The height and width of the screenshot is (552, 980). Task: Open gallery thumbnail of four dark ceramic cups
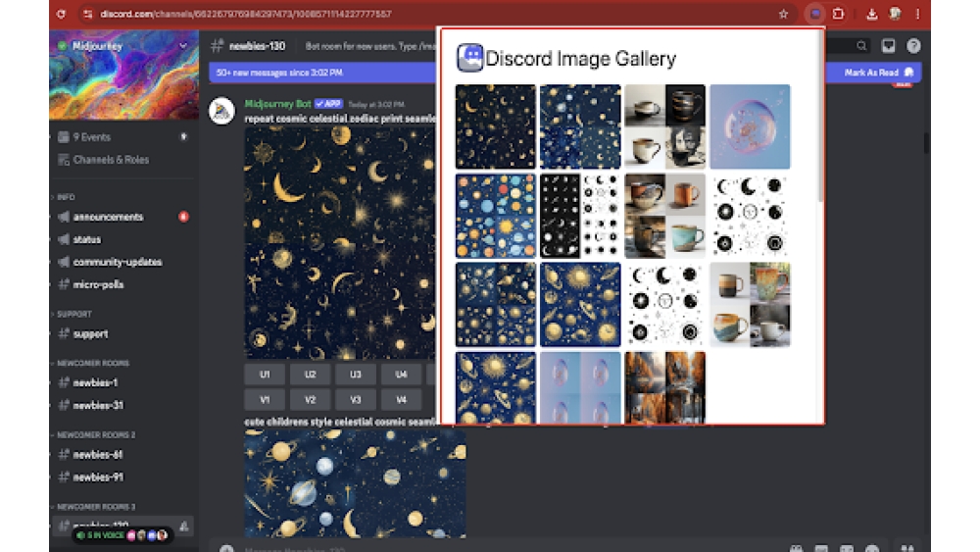point(665,126)
